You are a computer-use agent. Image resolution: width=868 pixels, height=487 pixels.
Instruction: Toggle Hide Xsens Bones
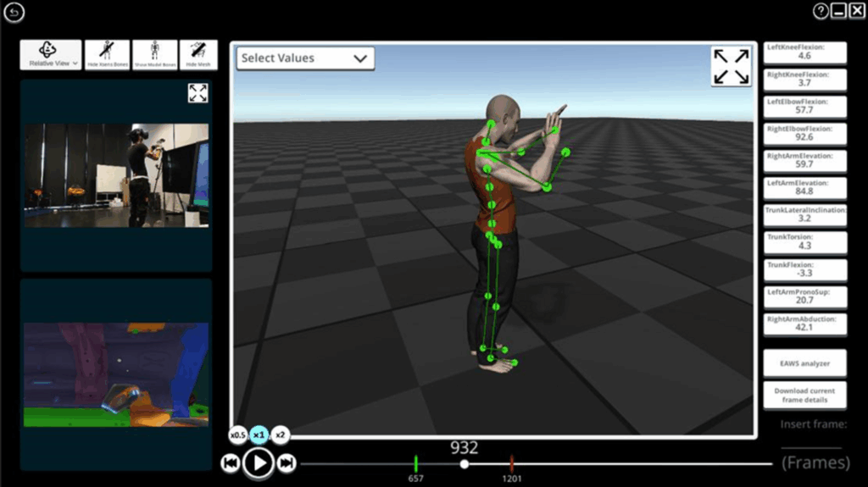108,55
